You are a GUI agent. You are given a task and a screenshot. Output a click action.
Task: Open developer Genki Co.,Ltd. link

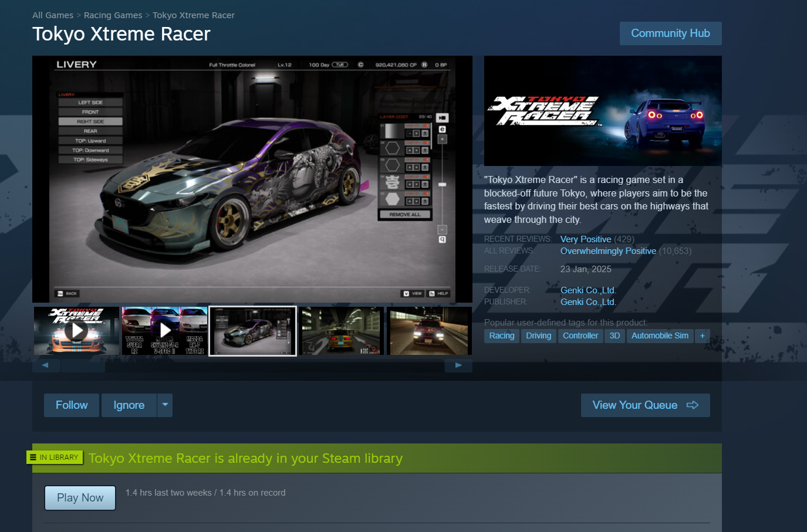(588, 290)
